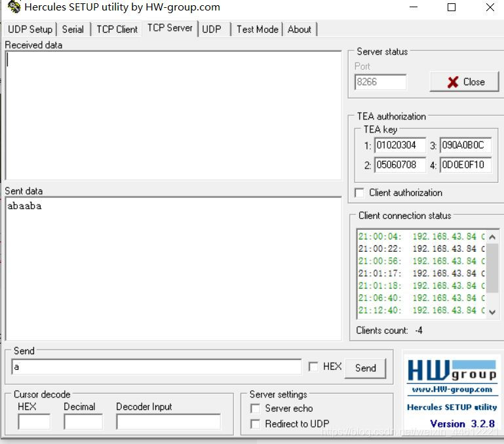Click the Hercules app icon in title bar
The height and width of the screenshot is (444, 504).
14,7
